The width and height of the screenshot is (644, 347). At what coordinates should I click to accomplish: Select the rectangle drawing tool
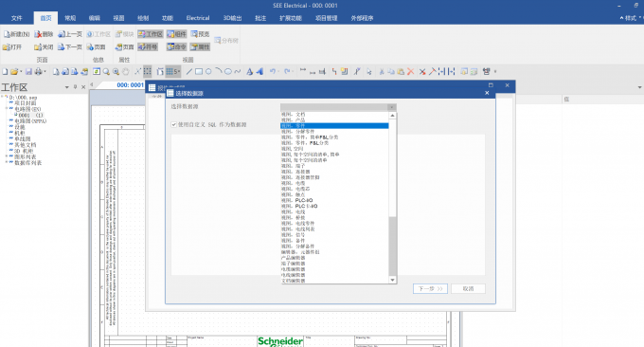point(199,71)
